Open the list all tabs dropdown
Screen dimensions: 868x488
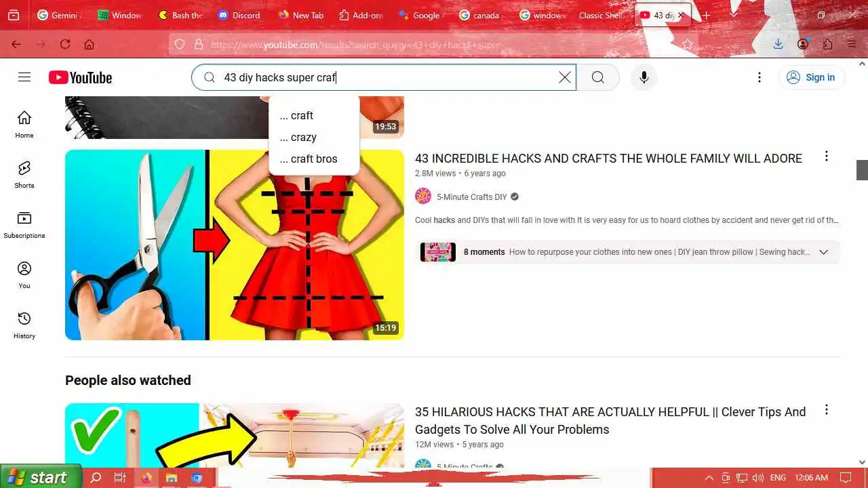(733, 15)
